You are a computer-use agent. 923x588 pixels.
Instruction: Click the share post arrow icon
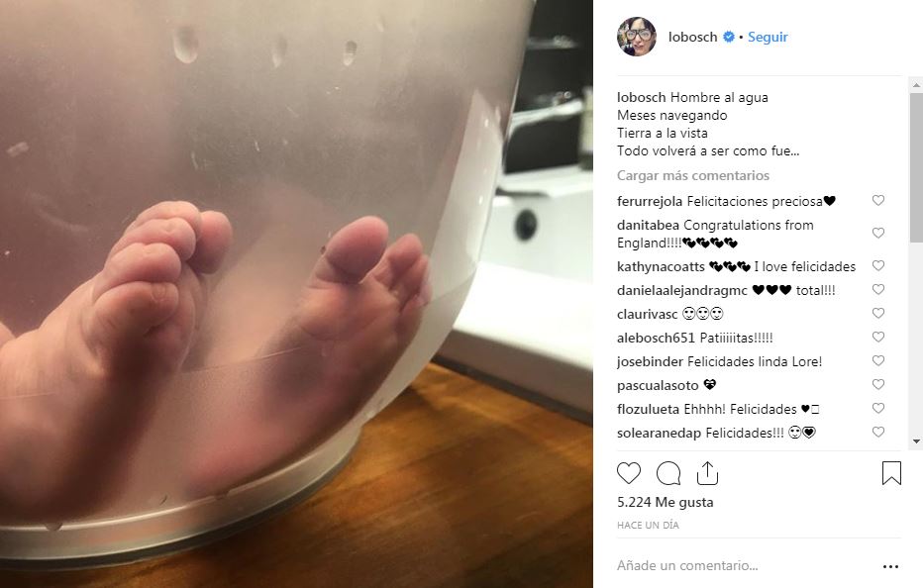point(707,473)
